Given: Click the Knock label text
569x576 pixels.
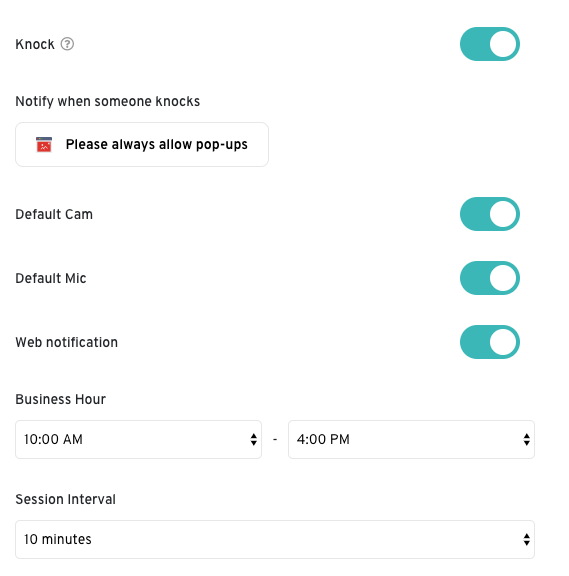Looking at the screenshot, I should click(35, 44).
